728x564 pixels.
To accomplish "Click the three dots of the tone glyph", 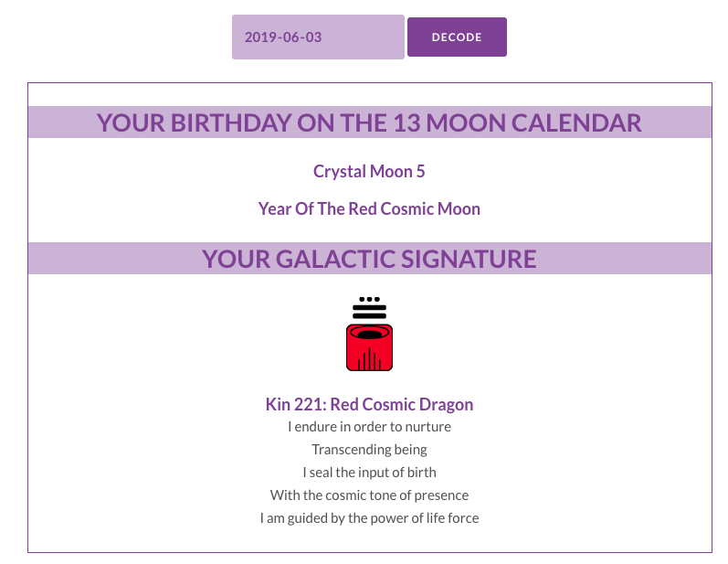I will pyautogui.click(x=369, y=299).
